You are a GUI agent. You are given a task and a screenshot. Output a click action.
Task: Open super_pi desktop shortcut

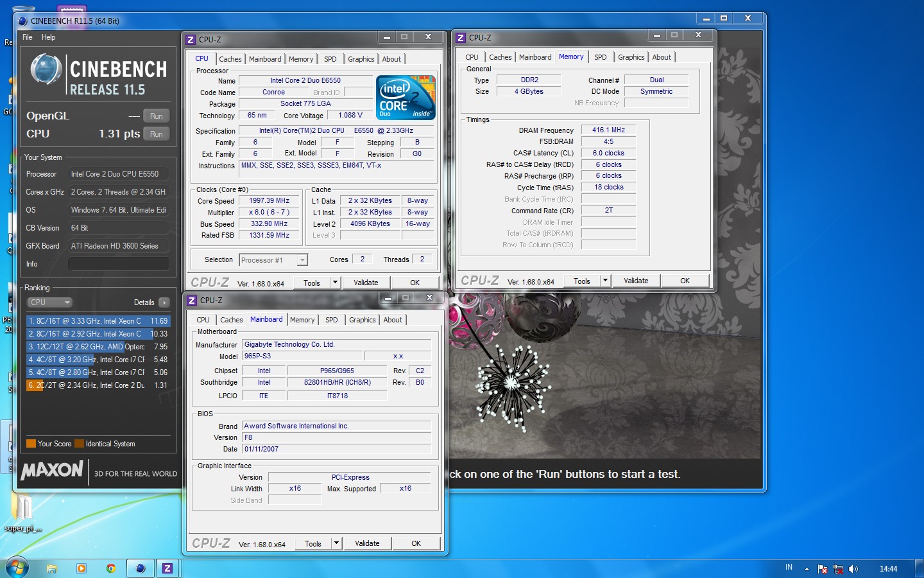23,514
